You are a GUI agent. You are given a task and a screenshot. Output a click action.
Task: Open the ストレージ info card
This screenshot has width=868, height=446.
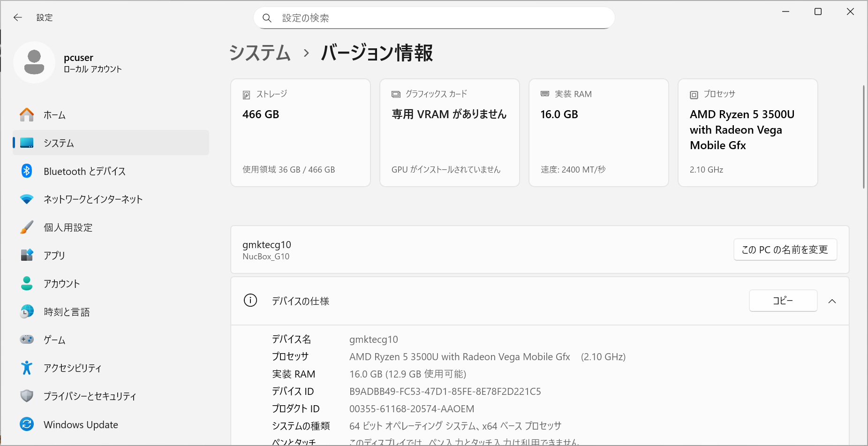point(300,133)
